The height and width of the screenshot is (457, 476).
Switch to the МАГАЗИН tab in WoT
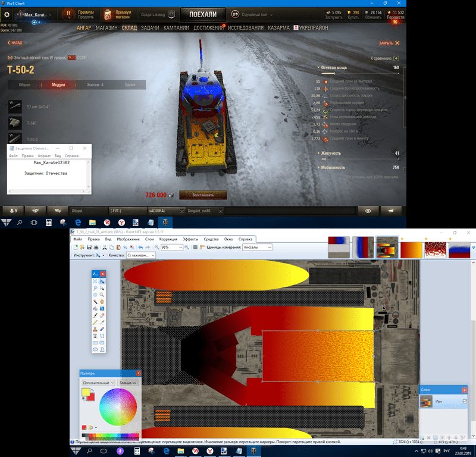(x=107, y=27)
